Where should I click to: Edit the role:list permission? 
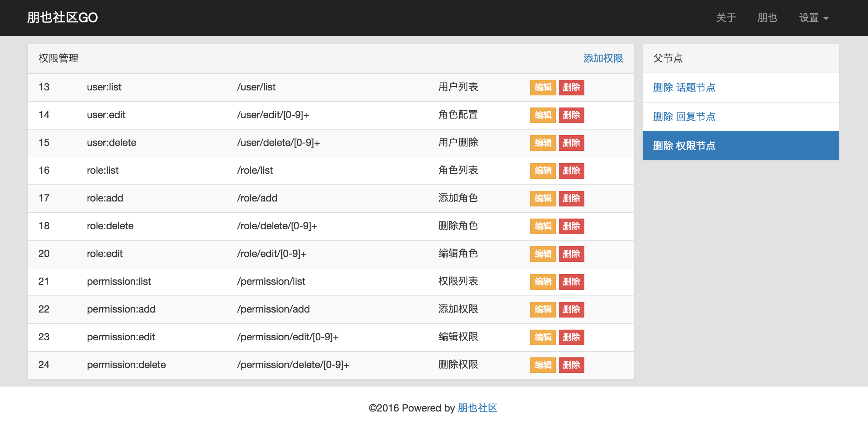point(543,171)
